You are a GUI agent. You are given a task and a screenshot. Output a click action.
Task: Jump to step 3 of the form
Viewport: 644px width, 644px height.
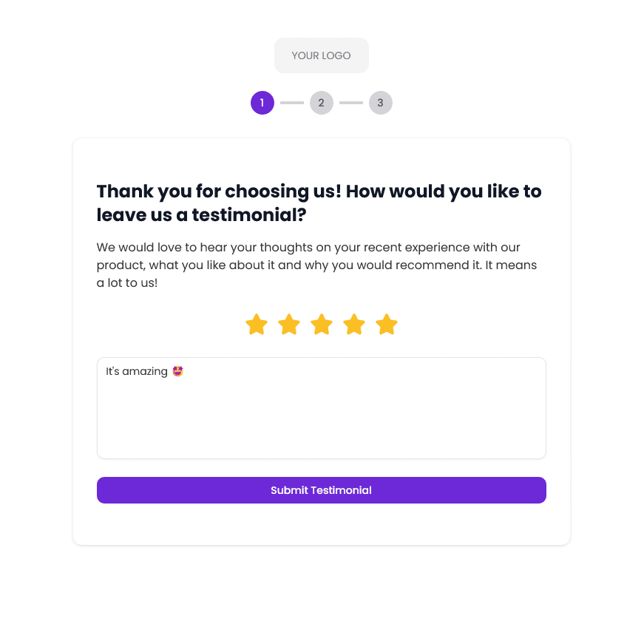tap(381, 103)
